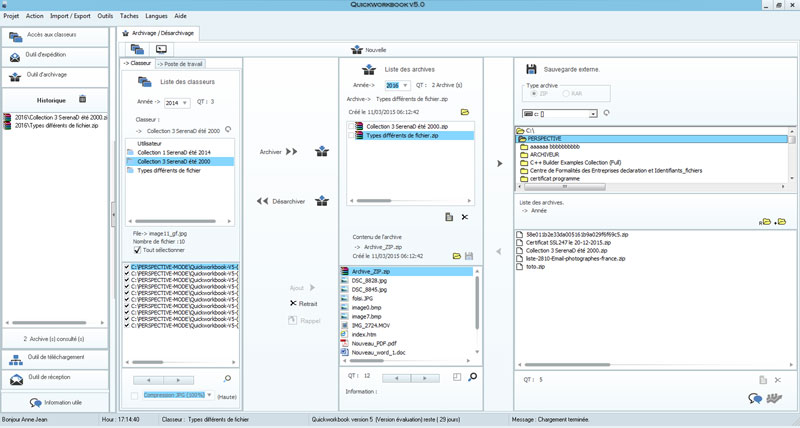Click the Retrait scissors icon
800x428 pixels.
pos(293,303)
